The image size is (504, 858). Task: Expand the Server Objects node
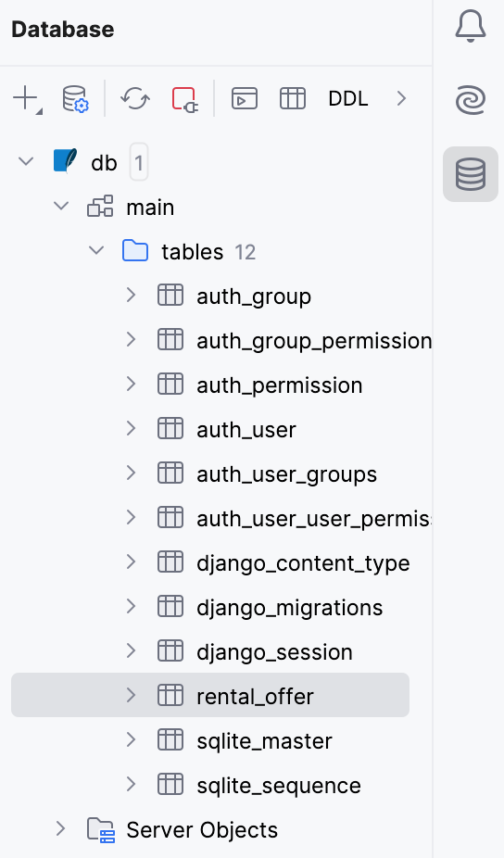61,829
